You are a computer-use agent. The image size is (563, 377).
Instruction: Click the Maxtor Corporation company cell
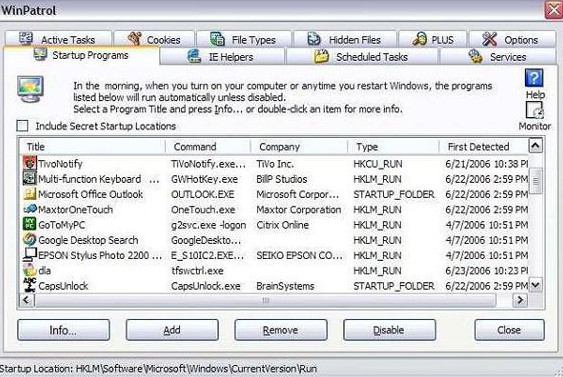(299, 209)
